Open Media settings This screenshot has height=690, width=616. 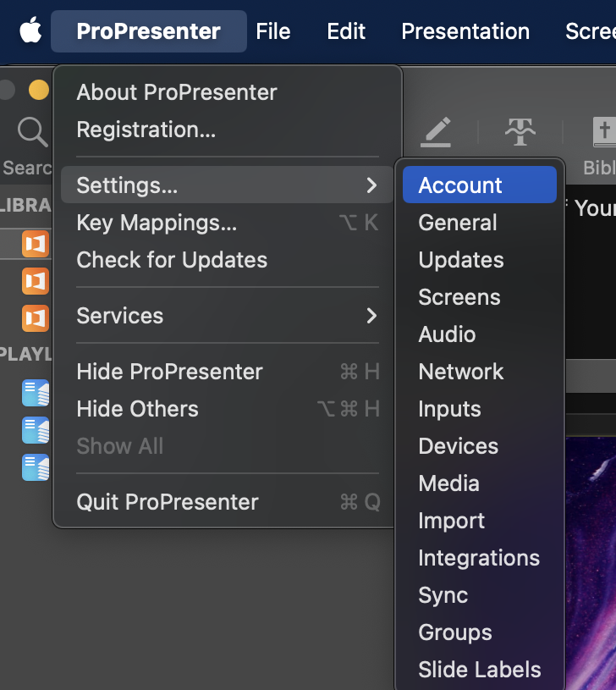click(x=480, y=483)
